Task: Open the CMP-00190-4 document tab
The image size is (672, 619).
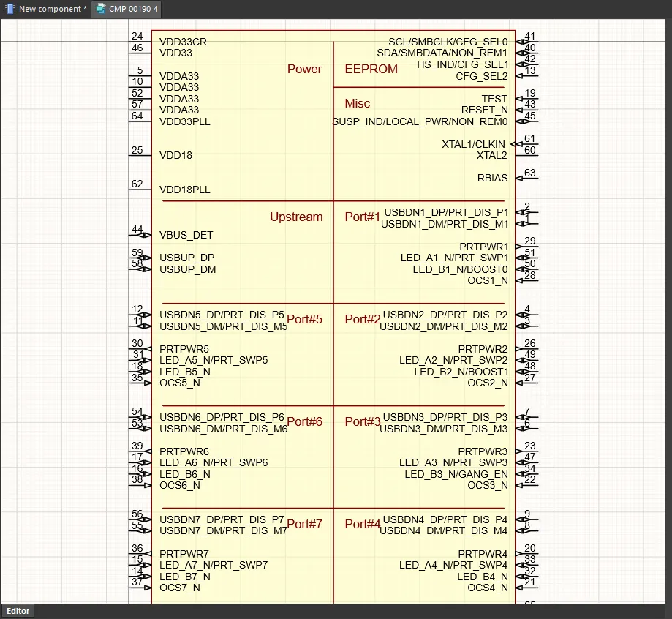Action: coord(127,9)
